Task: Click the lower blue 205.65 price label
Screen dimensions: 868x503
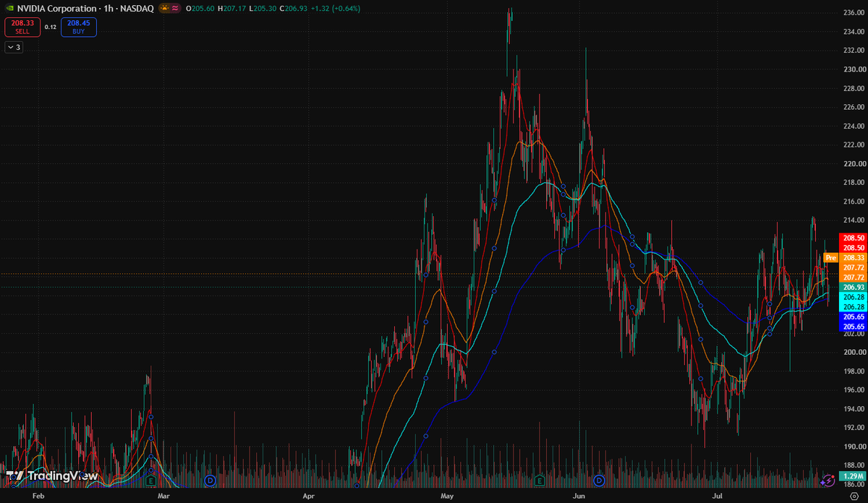Action: click(x=852, y=327)
